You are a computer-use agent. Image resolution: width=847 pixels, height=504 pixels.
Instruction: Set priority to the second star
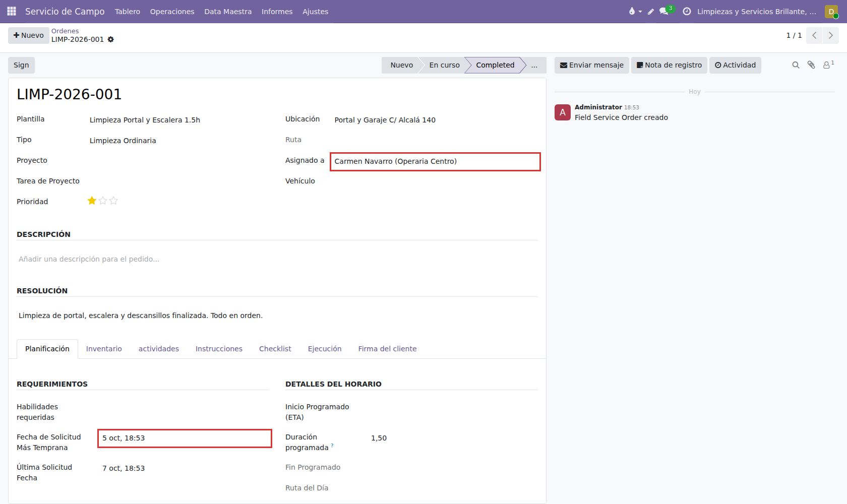[x=103, y=201]
